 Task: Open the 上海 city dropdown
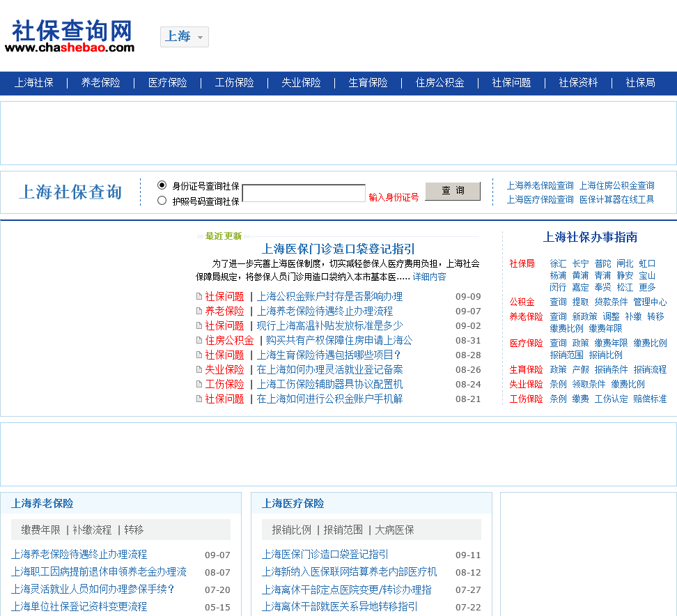pyautogui.click(x=185, y=37)
